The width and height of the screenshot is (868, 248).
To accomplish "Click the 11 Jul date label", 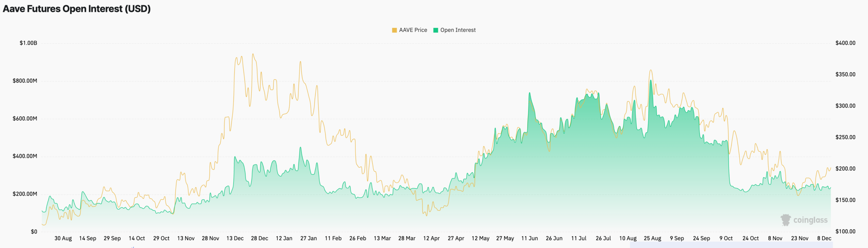I will (x=579, y=239).
